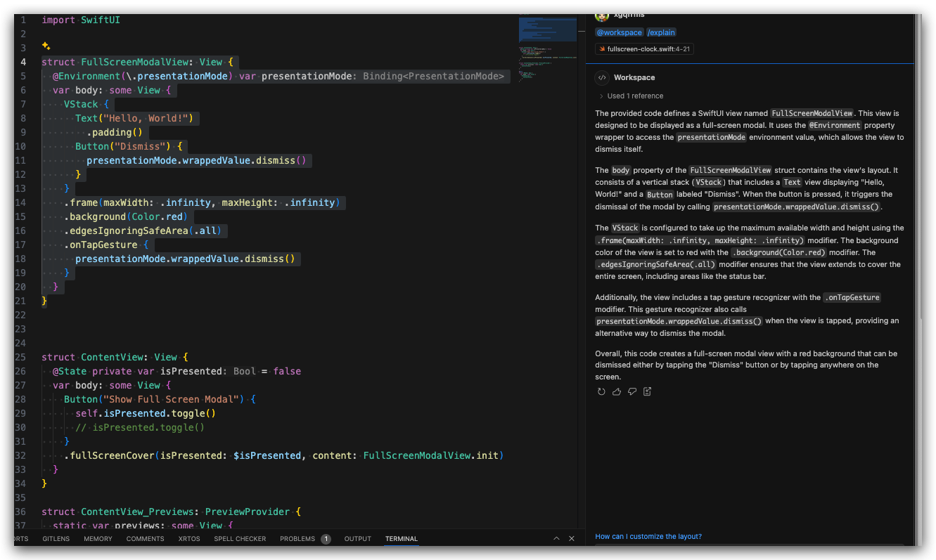Click line number 4 in the gutter
The width and height of the screenshot is (936, 560).
point(23,62)
